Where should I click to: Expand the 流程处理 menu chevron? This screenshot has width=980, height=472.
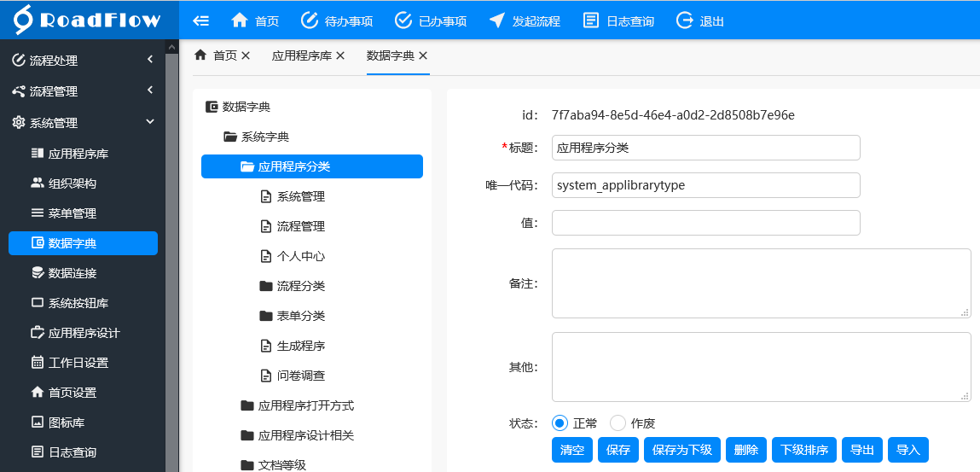(150, 60)
